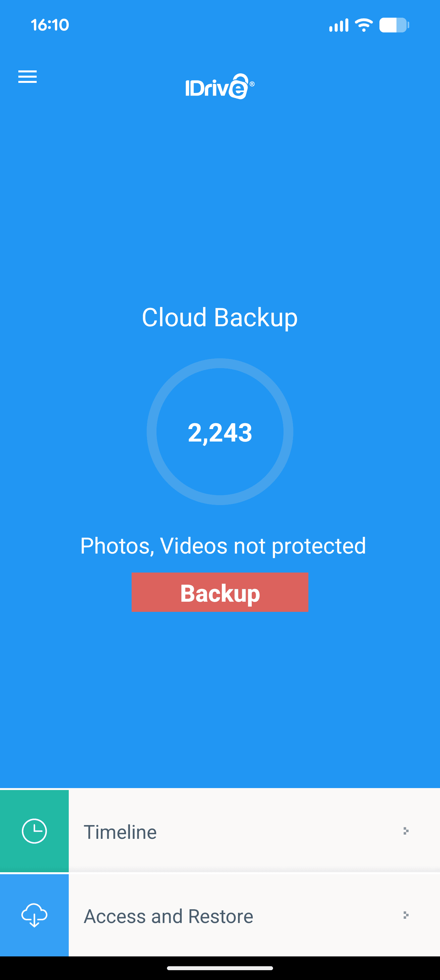Open Access and Restore menu item
The image size is (440, 980).
click(x=220, y=915)
